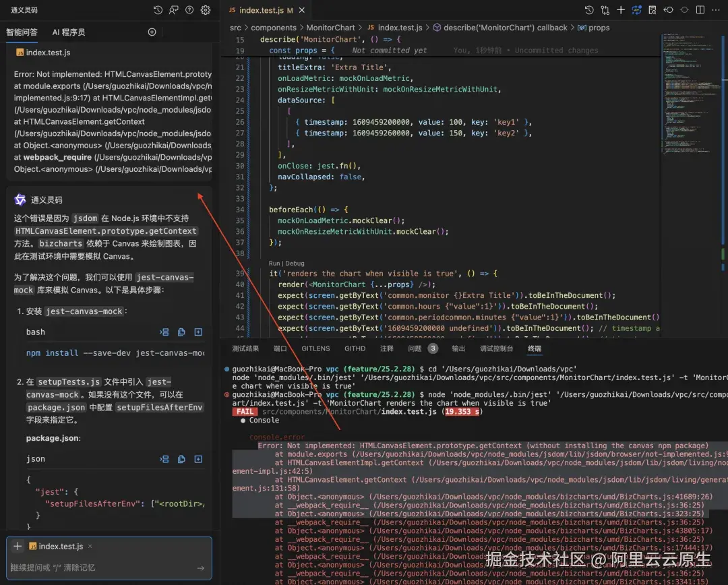Open the MonitorChart breadcrumb
Image resolution: width=728 pixels, height=585 pixels.
330,28
